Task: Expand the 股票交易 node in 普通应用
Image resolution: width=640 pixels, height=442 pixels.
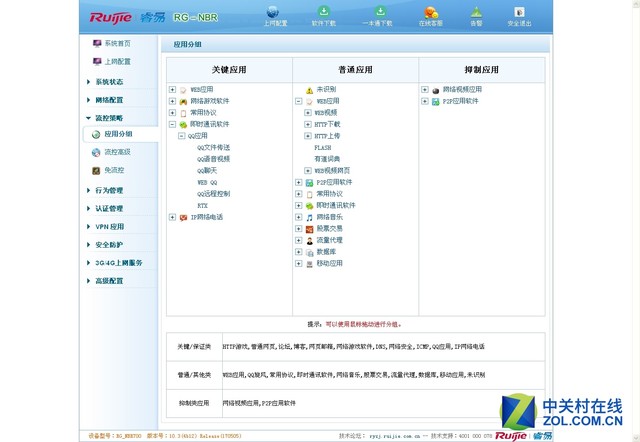Action: pos(298,229)
